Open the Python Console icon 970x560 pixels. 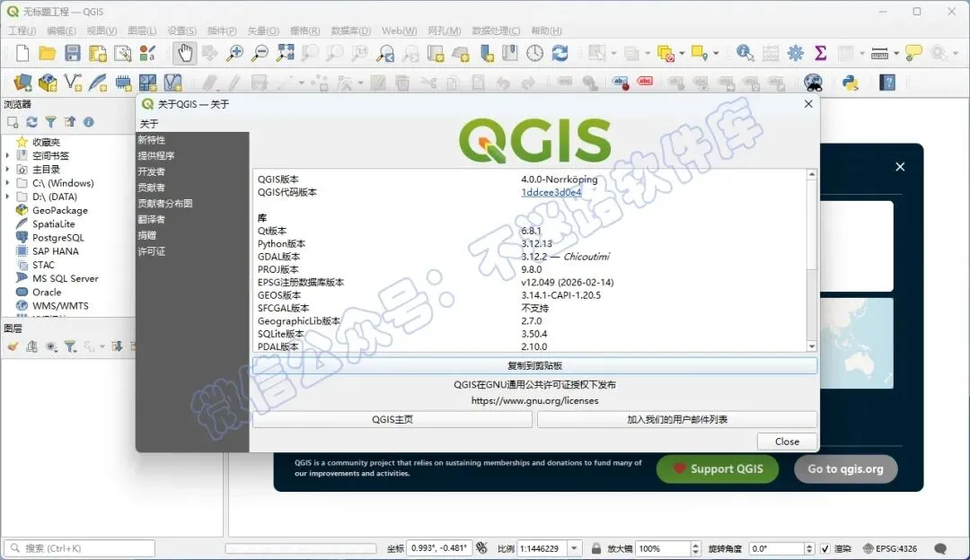point(851,83)
